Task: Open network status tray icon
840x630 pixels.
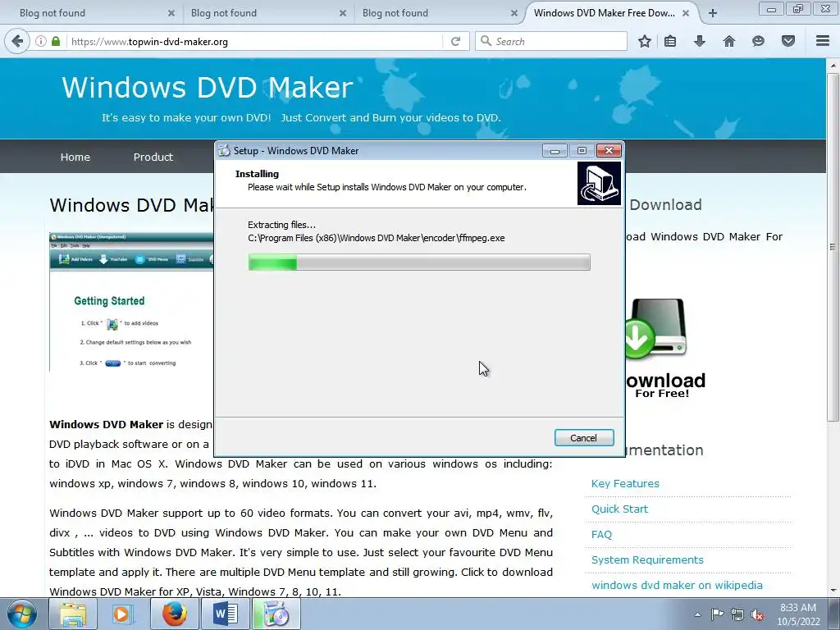Action: pyautogui.click(x=737, y=614)
